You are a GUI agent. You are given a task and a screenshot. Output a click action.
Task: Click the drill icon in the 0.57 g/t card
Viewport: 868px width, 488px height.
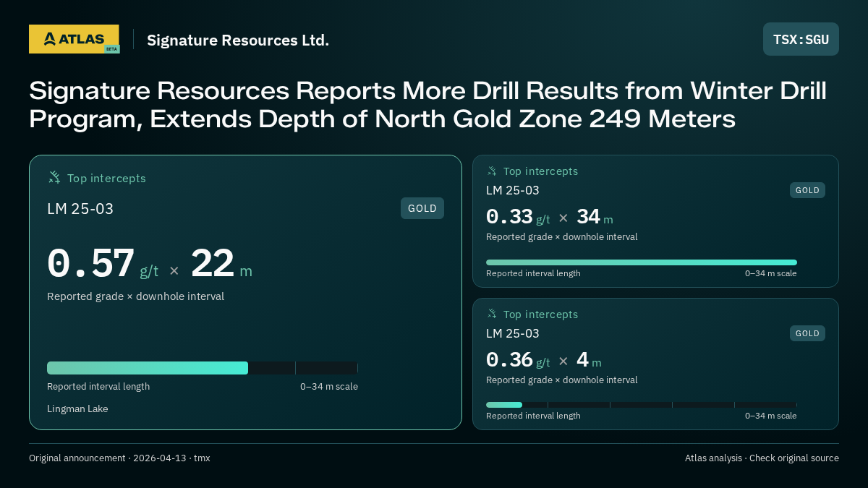click(54, 177)
